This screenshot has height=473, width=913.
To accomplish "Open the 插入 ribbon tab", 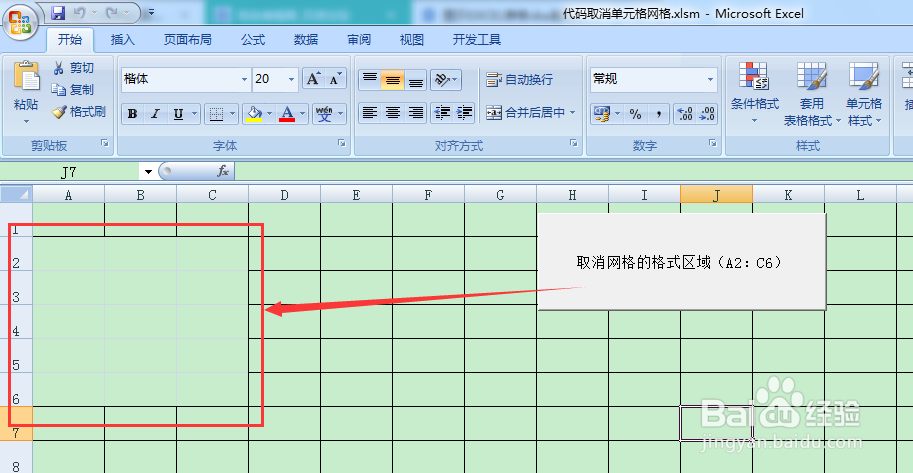I will (123, 40).
